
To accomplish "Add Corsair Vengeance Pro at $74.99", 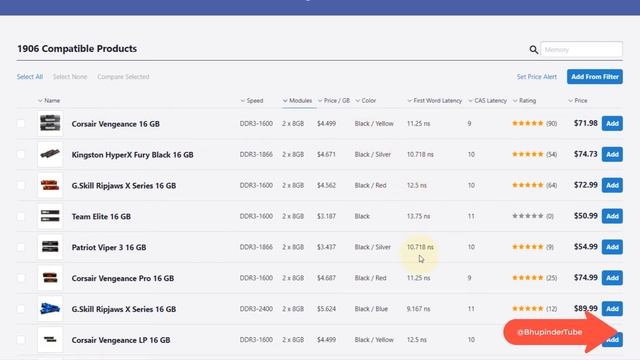I will pyautogui.click(x=612, y=278).
